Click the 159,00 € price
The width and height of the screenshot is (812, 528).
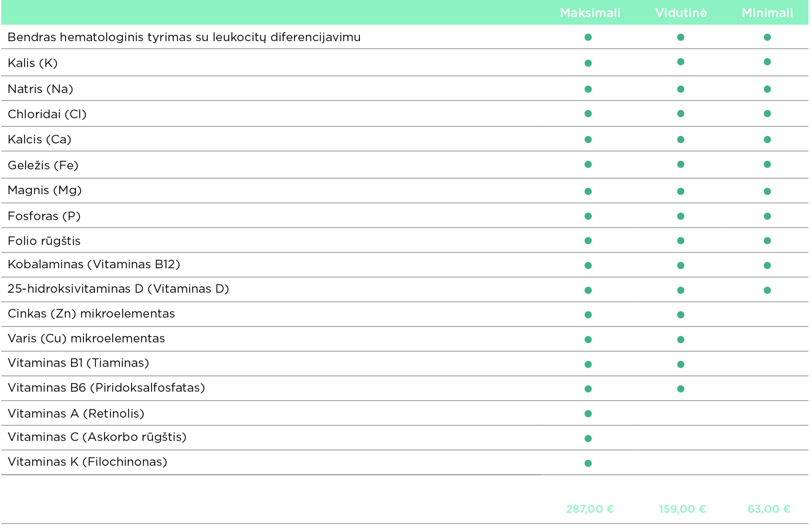point(682,509)
